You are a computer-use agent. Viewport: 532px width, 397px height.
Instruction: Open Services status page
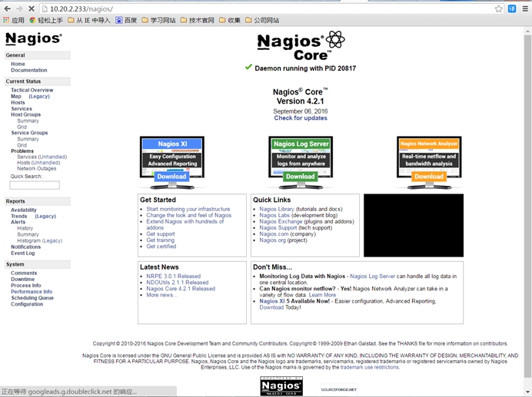click(22, 108)
